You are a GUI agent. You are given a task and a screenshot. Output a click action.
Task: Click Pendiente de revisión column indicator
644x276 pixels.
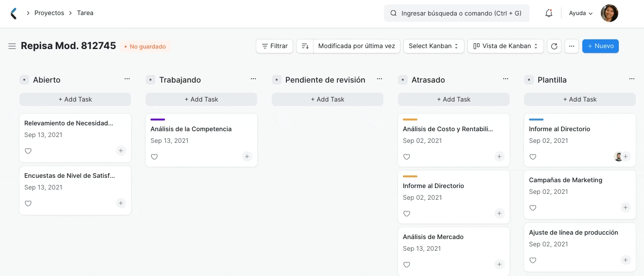pyautogui.click(x=277, y=80)
